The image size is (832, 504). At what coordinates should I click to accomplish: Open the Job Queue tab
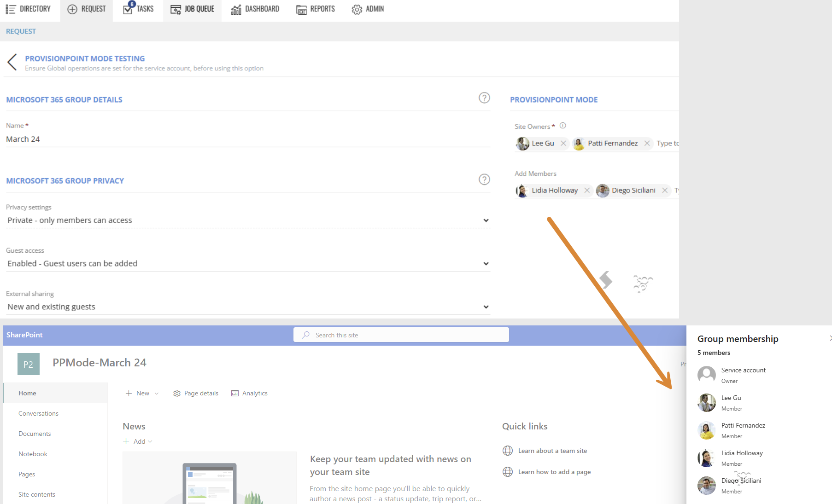tap(192, 9)
